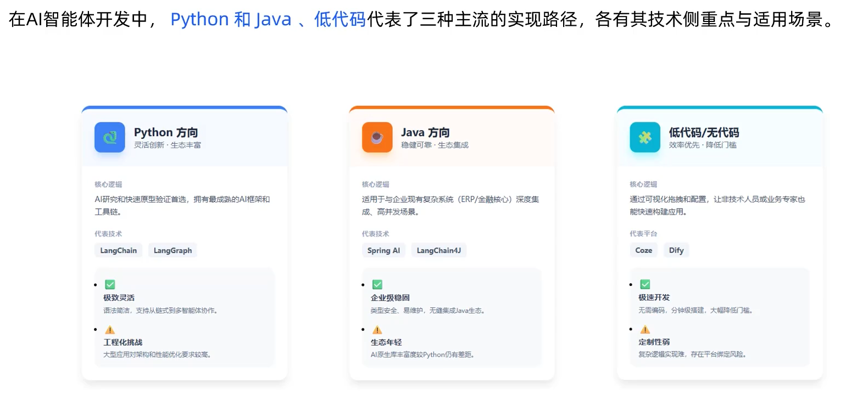The width and height of the screenshot is (868, 405).
Task: Click the '代表平台' label
Action: [x=643, y=234]
